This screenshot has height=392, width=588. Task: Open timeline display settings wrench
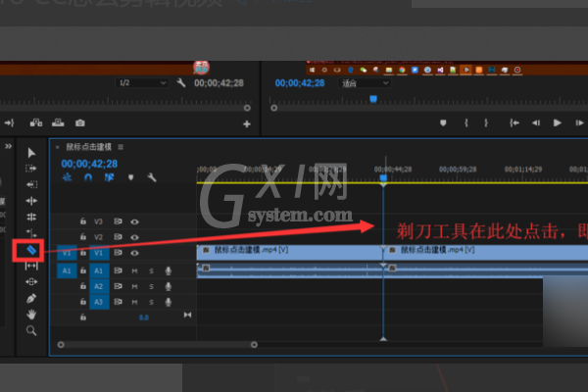(x=152, y=177)
